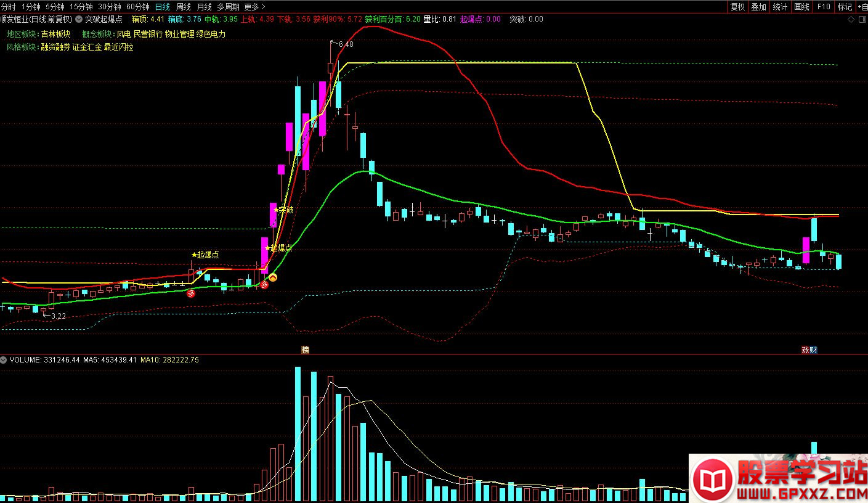Click the 6.48 high price label

click(346, 44)
